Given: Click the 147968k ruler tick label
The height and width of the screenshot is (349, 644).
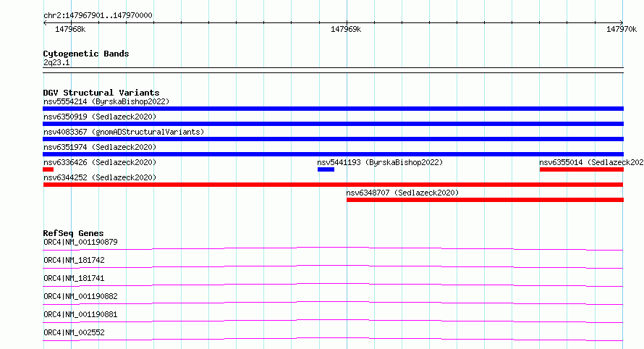Looking at the screenshot, I should (70, 29).
